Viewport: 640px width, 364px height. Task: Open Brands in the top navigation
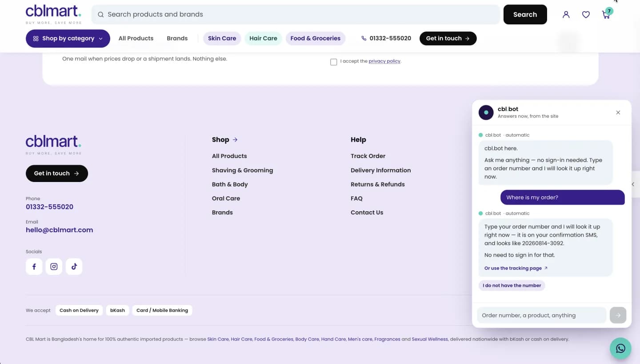(x=177, y=39)
